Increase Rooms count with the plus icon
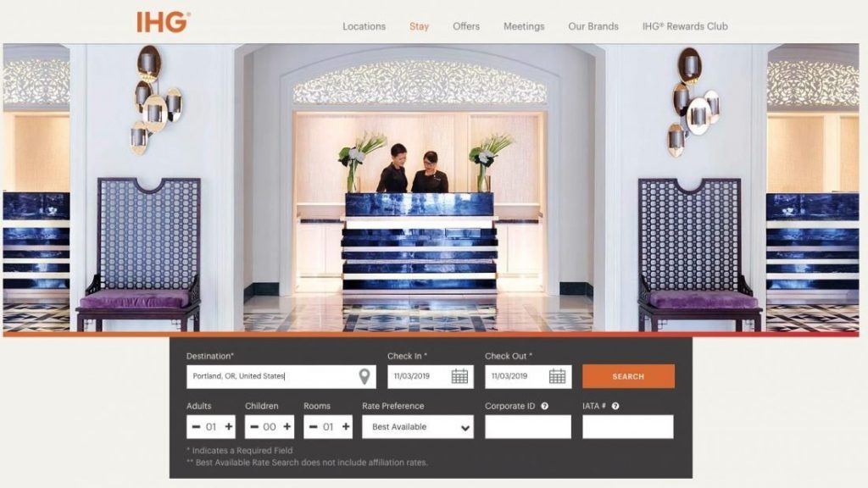This screenshot has height=488, width=868. coord(344,426)
